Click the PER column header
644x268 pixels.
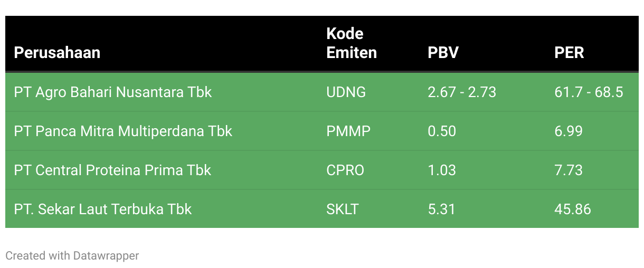point(569,53)
